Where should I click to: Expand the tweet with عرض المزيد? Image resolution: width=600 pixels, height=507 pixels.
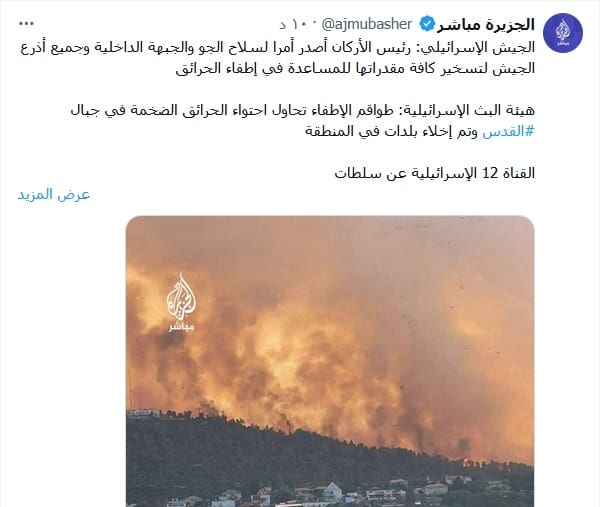(x=54, y=194)
